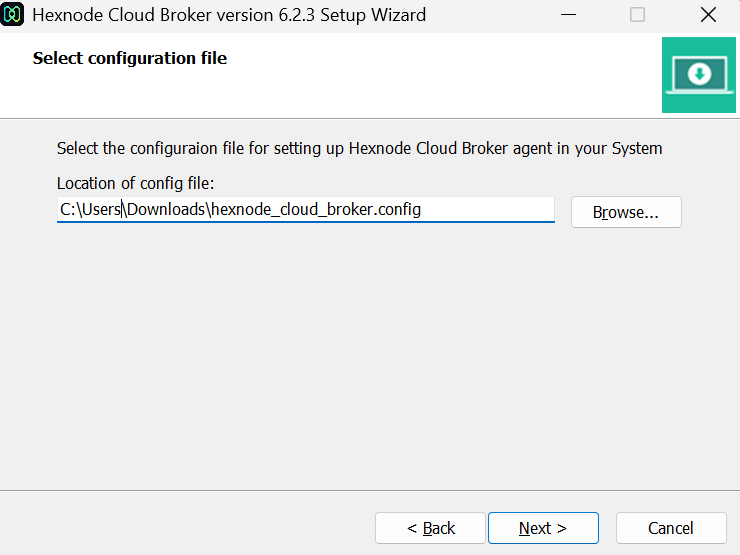Click the 'Select the configuraion file' instruction text
740x555 pixels.
click(360, 149)
